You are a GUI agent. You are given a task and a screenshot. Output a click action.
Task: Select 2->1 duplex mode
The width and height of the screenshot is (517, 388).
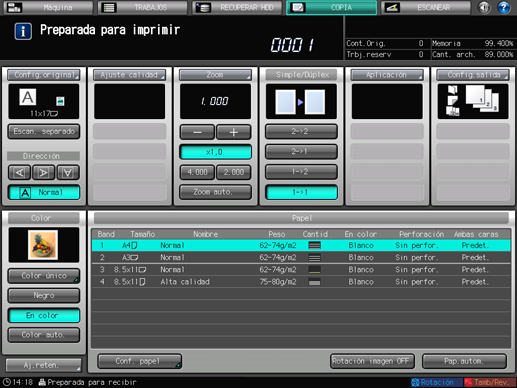pyautogui.click(x=301, y=151)
